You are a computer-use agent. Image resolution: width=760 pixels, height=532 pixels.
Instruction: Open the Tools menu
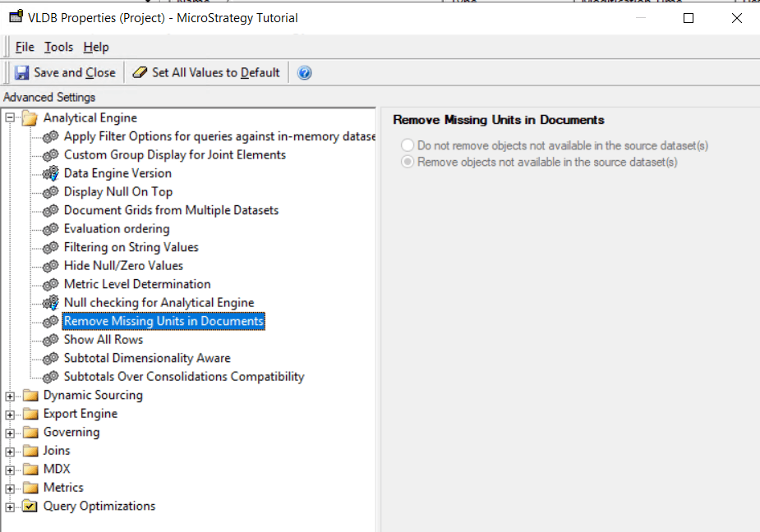coord(58,47)
